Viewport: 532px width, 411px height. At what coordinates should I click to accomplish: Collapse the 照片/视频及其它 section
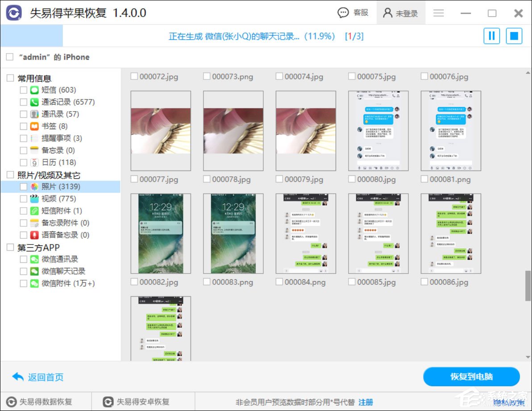click(9, 174)
